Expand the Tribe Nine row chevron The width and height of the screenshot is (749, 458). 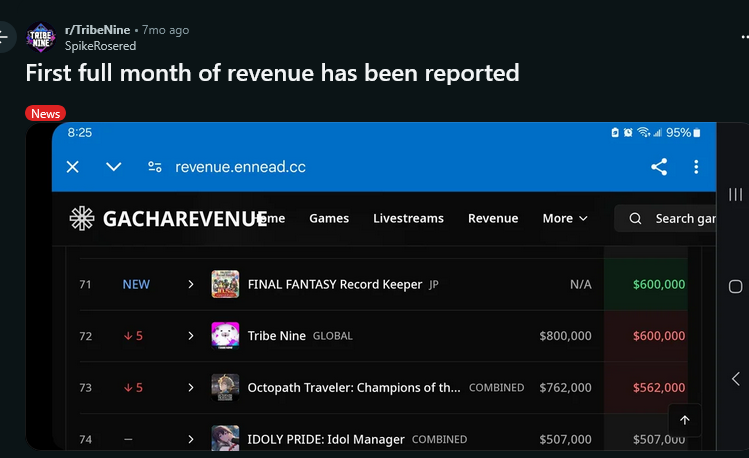pyautogui.click(x=191, y=336)
